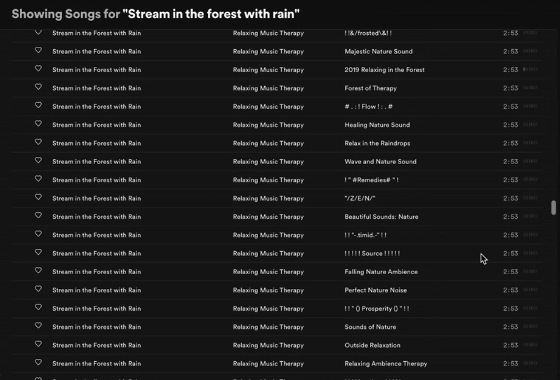This screenshot has width=560, height=380.
Task: Heart the Wave and Nature Sound track
Action: coord(38,161)
